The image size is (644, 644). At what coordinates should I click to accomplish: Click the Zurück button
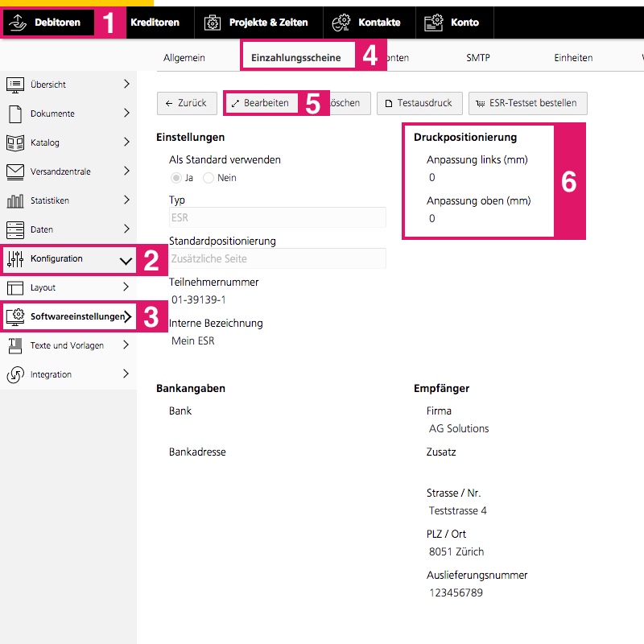pos(186,103)
